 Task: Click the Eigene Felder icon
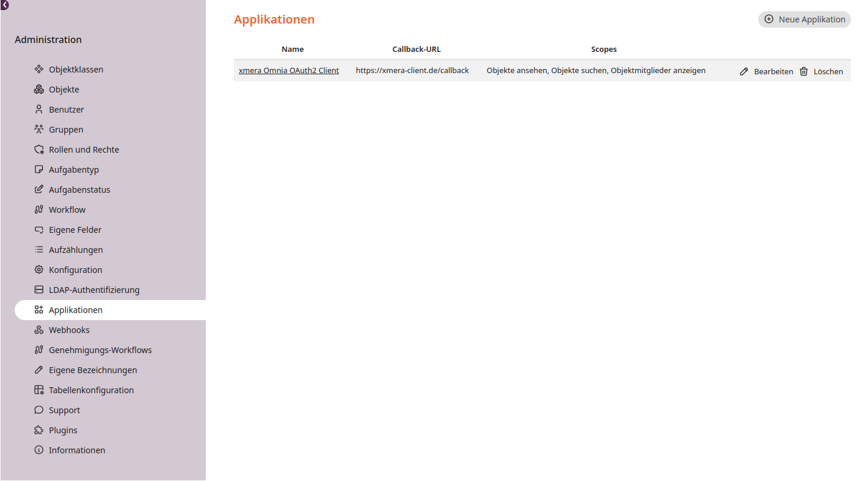click(x=39, y=229)
